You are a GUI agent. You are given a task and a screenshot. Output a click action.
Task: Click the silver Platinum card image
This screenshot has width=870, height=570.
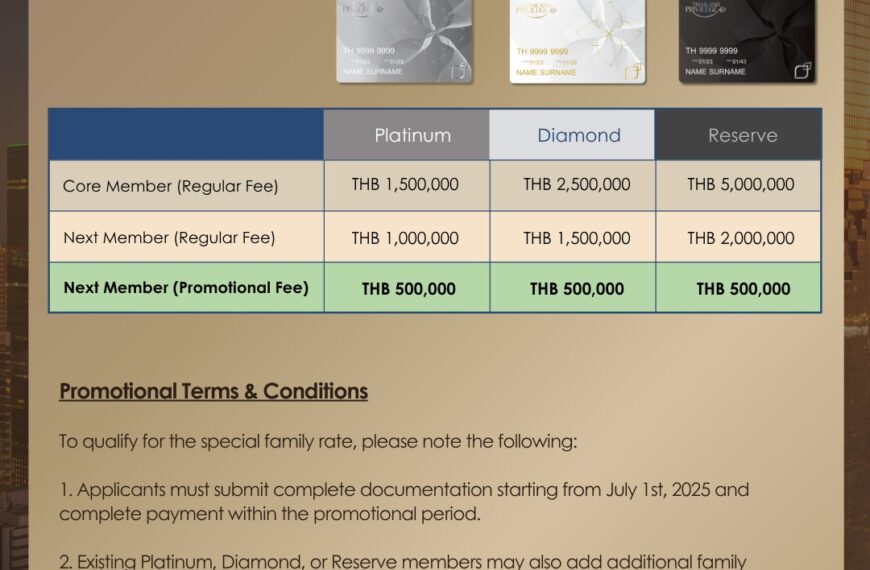pyautogui.click(x=404, y=42)
